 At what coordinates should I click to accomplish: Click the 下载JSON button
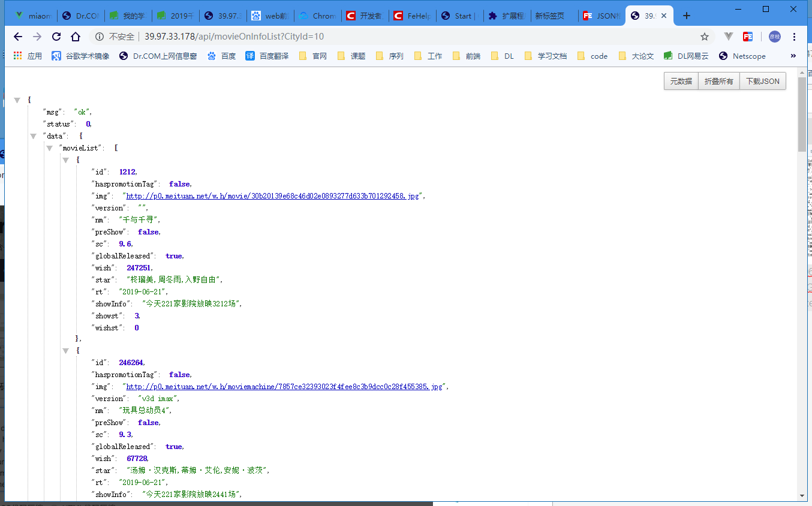(x=762, y=81)
